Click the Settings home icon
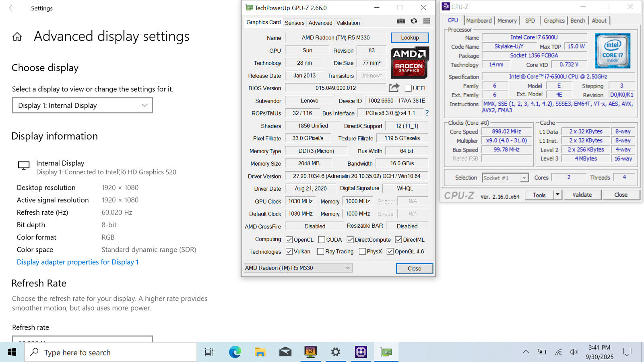644x362 pixels. (x=17, y=37)
